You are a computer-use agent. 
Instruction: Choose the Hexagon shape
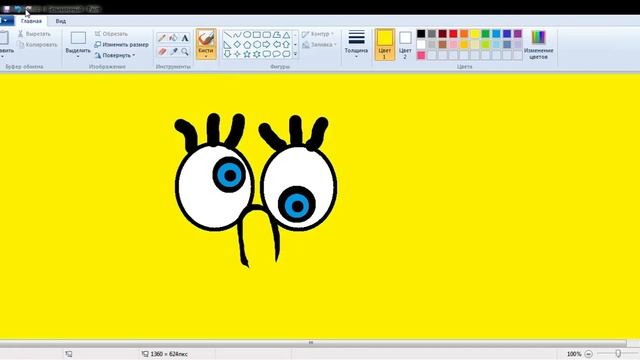(257, 44)
